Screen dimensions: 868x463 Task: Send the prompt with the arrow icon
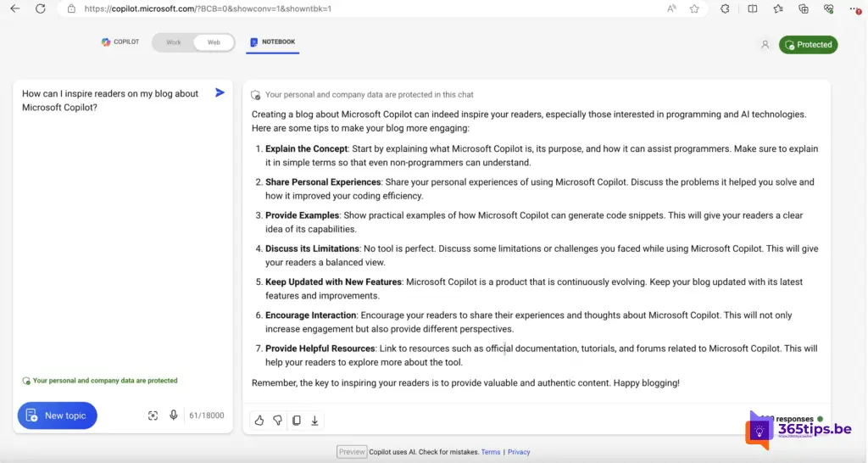point(220,92)
